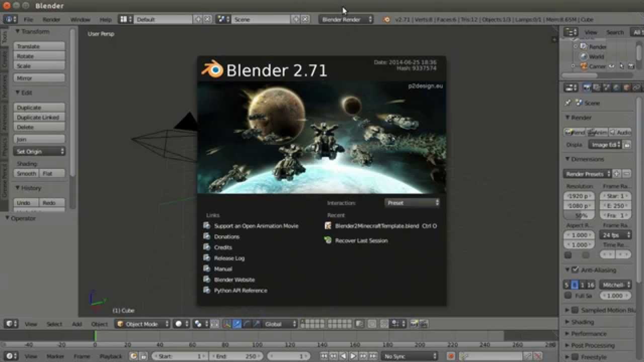This screenshot has width=644, height=362.
Task: Open Interaction Preset dropdown on splash
Action: pos(413,203)
